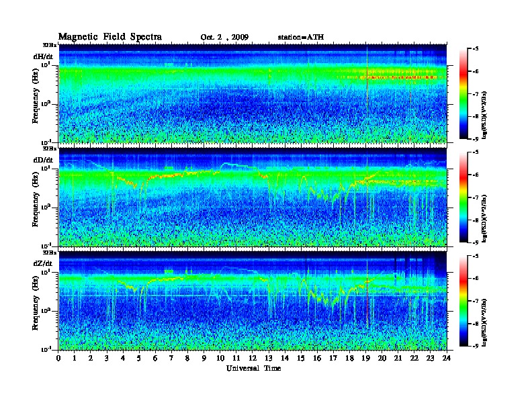Click the '-5' value on dZ/dt color bar
The image size is (532, 411).
(x=476, y=256)
